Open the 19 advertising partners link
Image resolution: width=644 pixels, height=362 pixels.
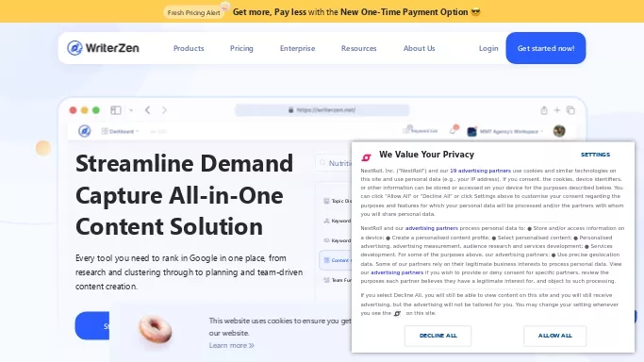pos(480,171)
